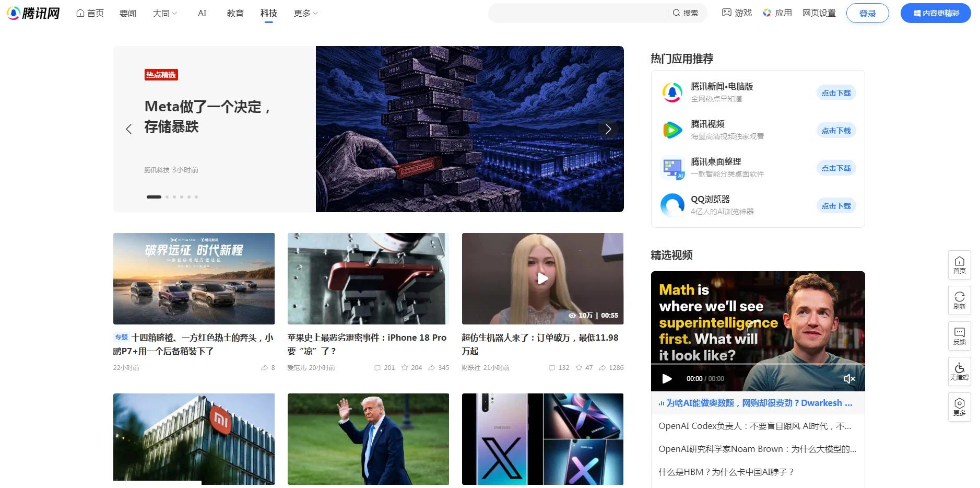Image resolution: width=980 pixels, height=488 pixels.
Task: Open the 小鹏 破界远征 article thumbnail
Action: pyautogui.click(x=194, y=278)
